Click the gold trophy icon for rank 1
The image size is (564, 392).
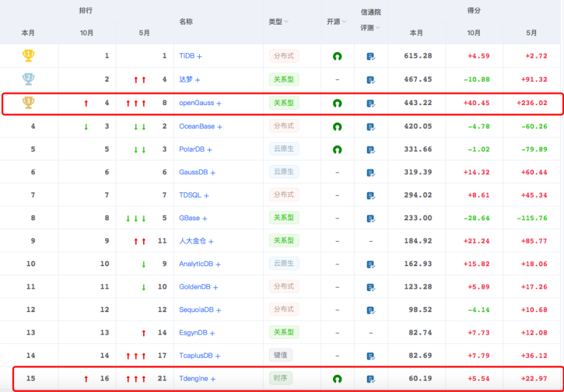tap(29, 56)
